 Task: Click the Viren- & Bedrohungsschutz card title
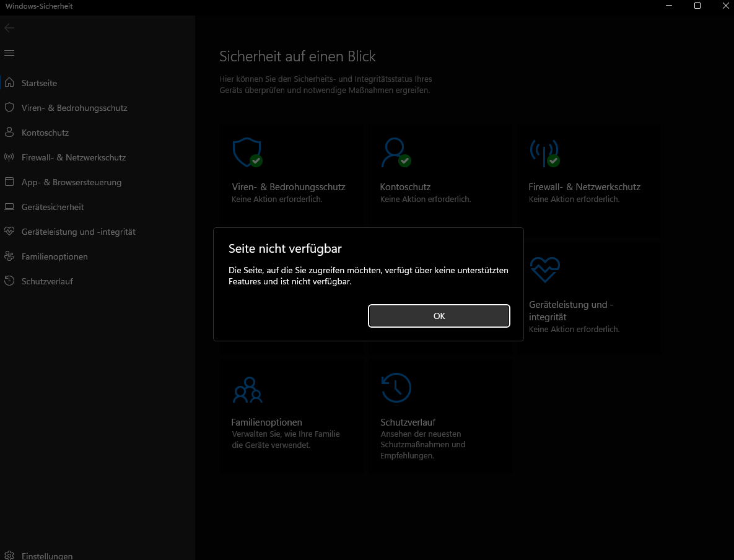pos(289,187)
